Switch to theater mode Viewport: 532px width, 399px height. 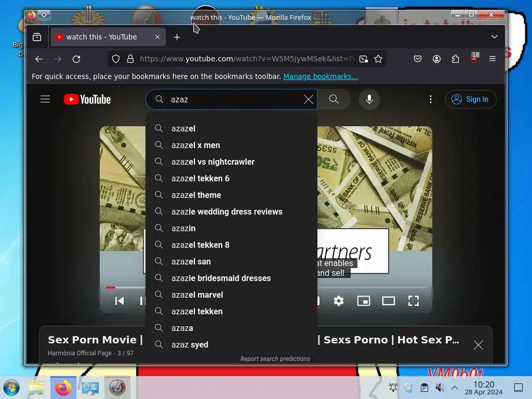pos(389,301)
